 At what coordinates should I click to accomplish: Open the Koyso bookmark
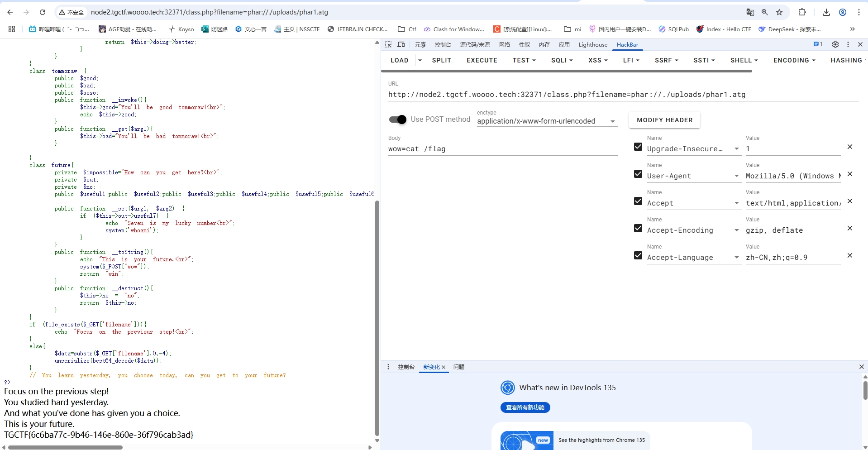coord(181,29)
